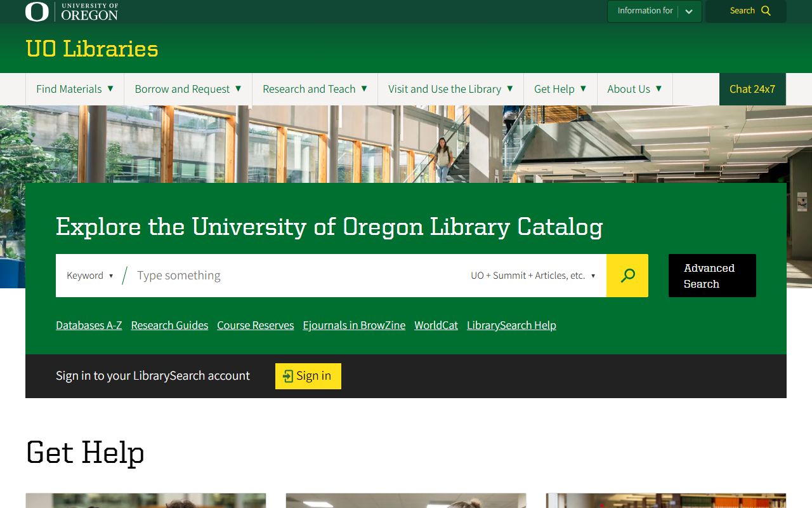The image size is (812, 508).
Task: Click the Get Help section heading
Action: [x=85, y=453]
